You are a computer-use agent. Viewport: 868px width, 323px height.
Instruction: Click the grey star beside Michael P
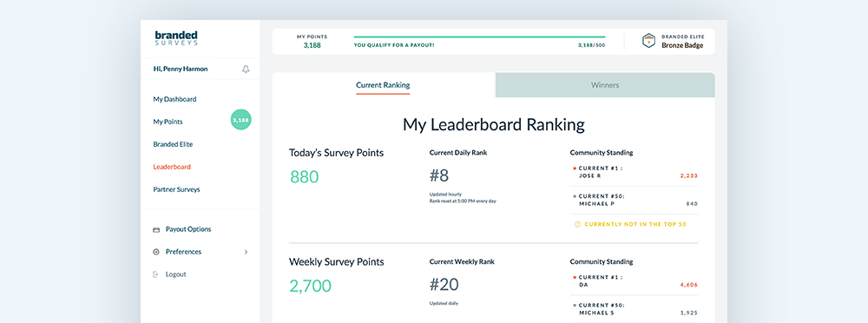574,196
